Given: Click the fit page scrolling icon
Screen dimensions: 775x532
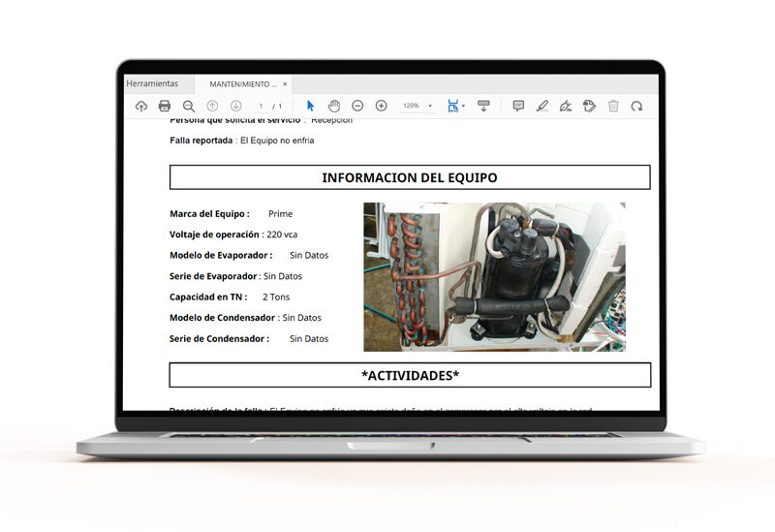Looking at the screenshot, I should tap(452, 106).
